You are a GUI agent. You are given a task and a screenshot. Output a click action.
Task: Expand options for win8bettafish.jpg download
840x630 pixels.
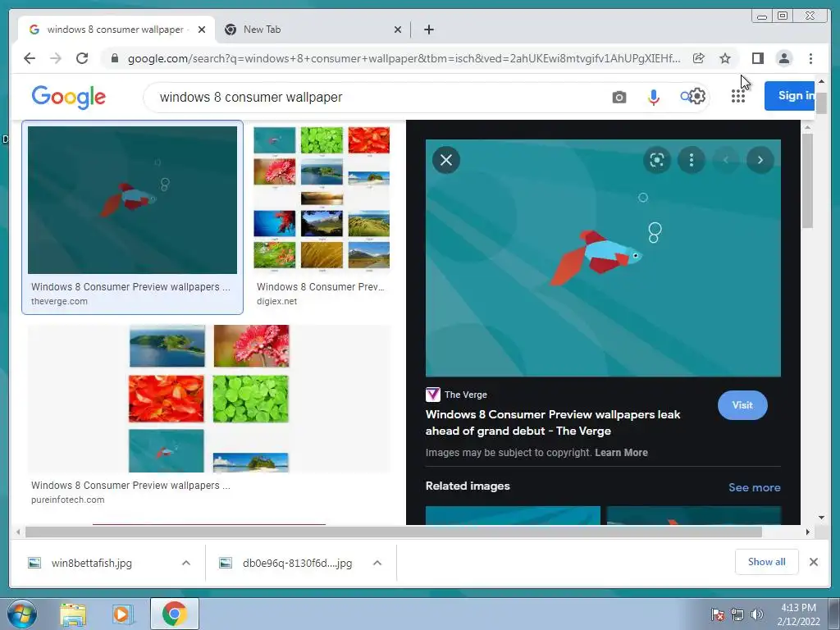pos(186,563)
